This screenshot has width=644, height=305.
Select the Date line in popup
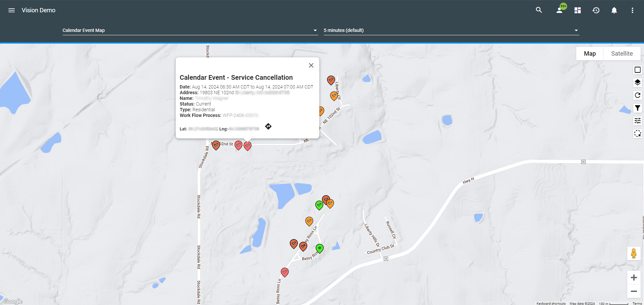click(247, 87)
